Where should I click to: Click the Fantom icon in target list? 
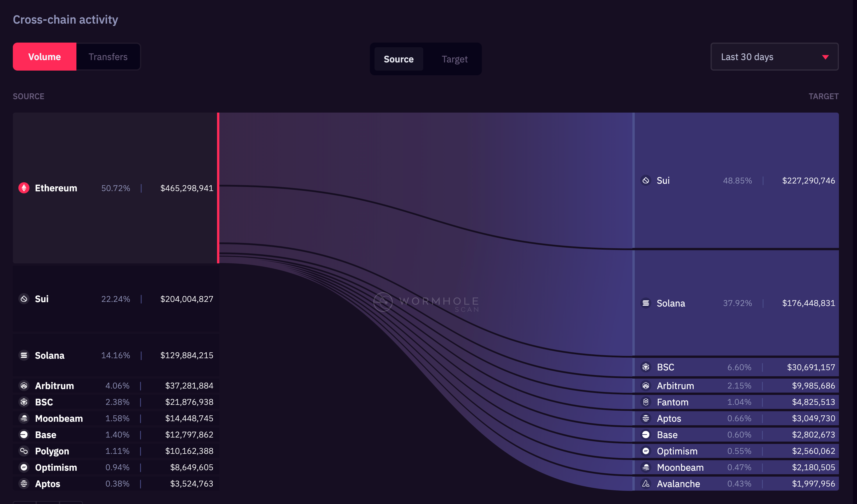point(646,402)
